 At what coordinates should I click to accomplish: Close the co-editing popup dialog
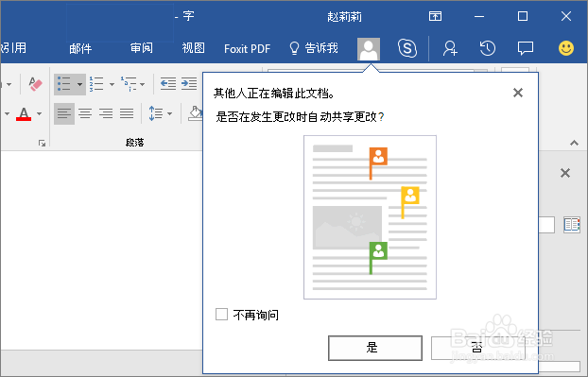518,93
